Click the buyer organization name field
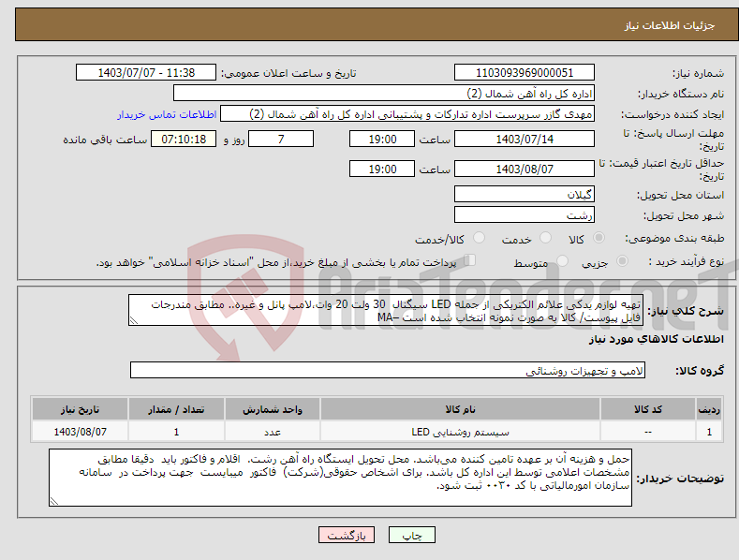 [x=384, y=94]
